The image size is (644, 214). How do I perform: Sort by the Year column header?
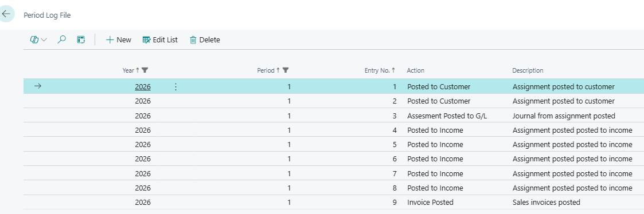tap(128, 70)
